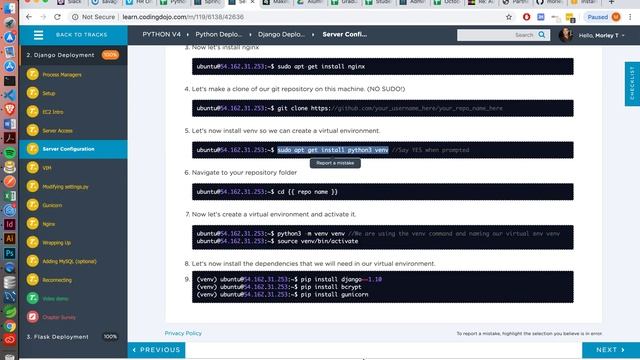Open Photoshop from the dock
640x360 pixels.
coord(9,253)
